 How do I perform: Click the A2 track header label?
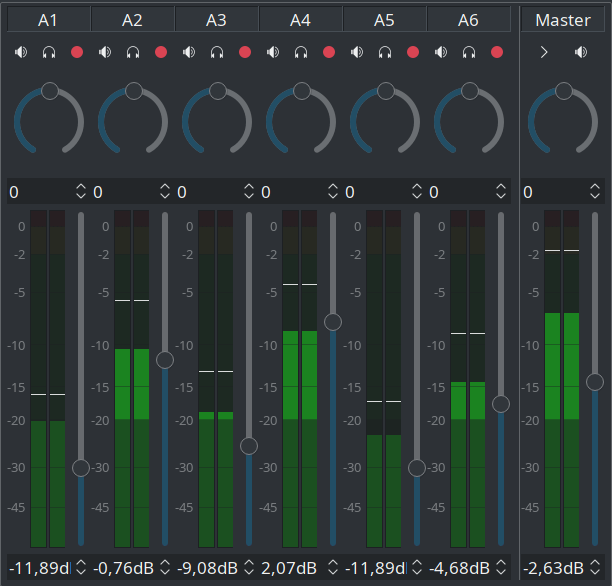132,20
